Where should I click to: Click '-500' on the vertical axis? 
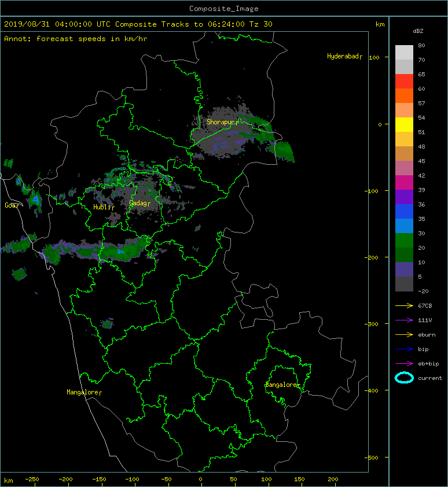point(372,458)
